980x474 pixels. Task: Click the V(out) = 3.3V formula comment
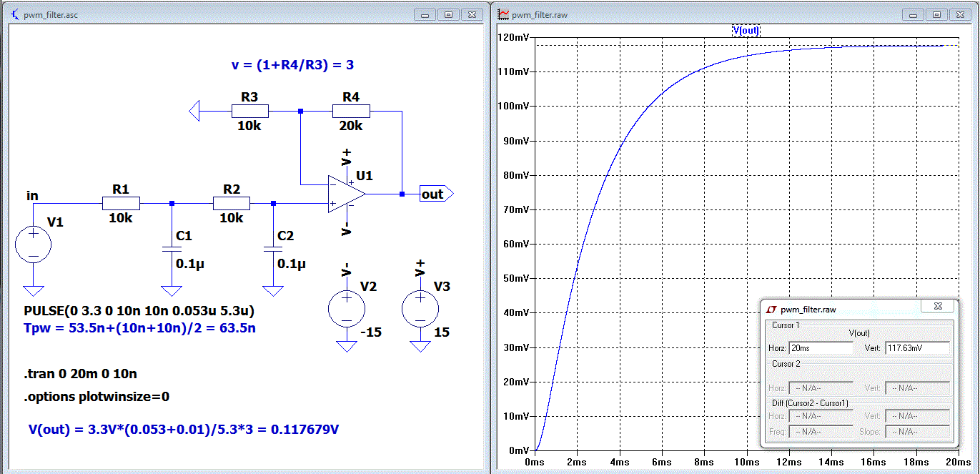[x=184, y=430]
